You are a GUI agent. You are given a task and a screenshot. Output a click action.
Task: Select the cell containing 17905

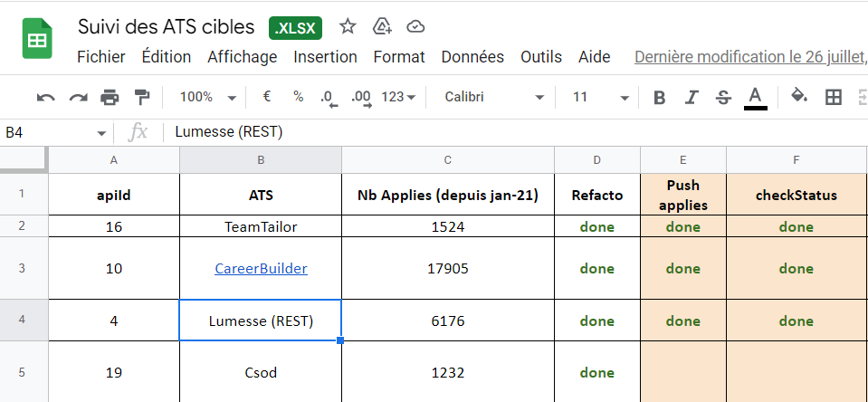(x=448, y=269)
